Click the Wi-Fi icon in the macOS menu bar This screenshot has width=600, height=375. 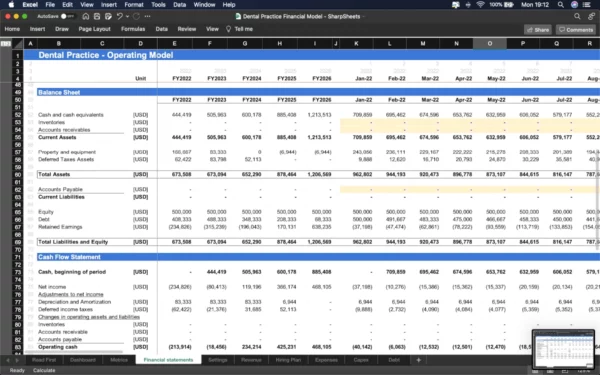pos(480,5)
